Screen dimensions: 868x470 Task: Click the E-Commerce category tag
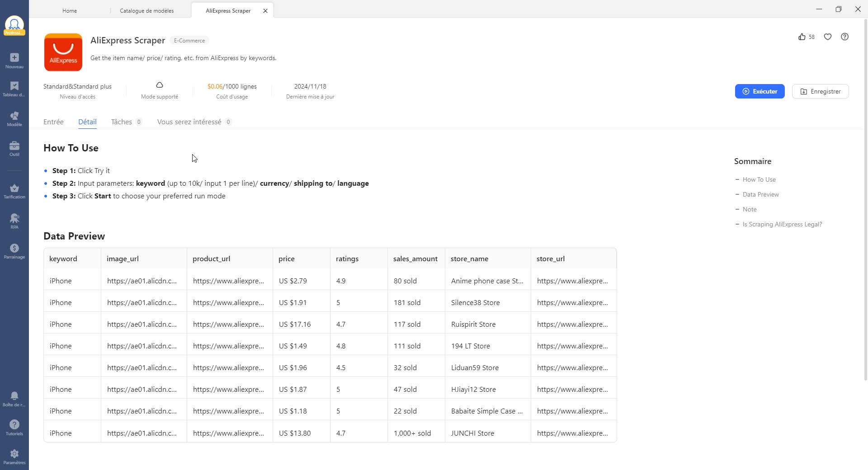pos(189,41)
